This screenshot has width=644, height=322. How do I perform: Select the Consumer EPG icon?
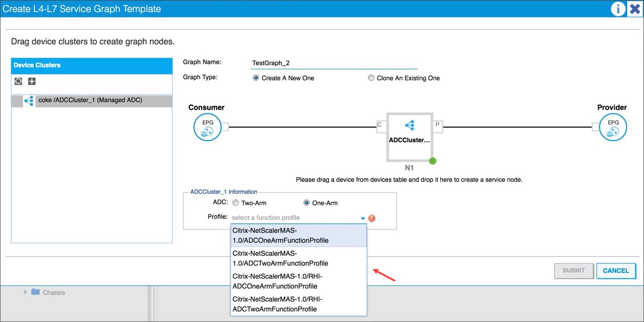(x=207, y=127)
